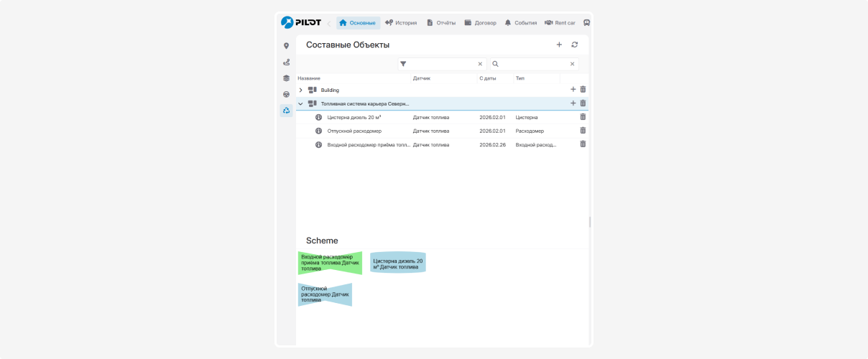
Task: Add a new composite object with plus icon
Action: 559,45
